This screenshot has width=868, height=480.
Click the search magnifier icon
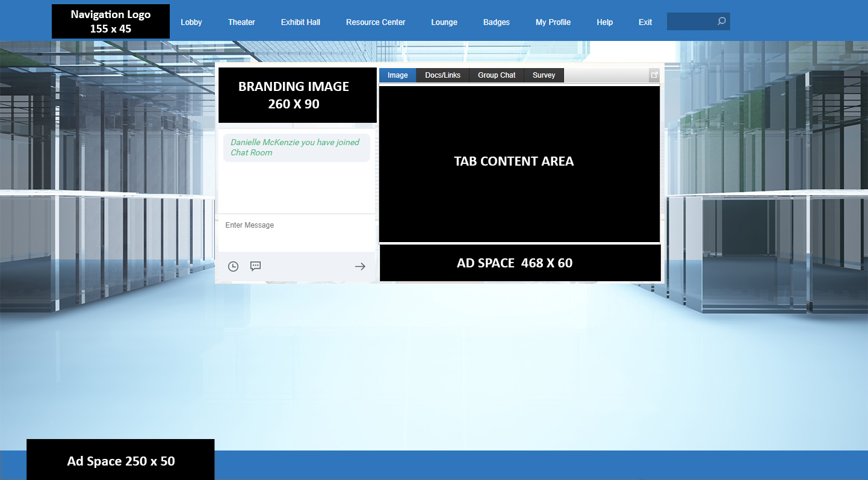pos(721,21)
